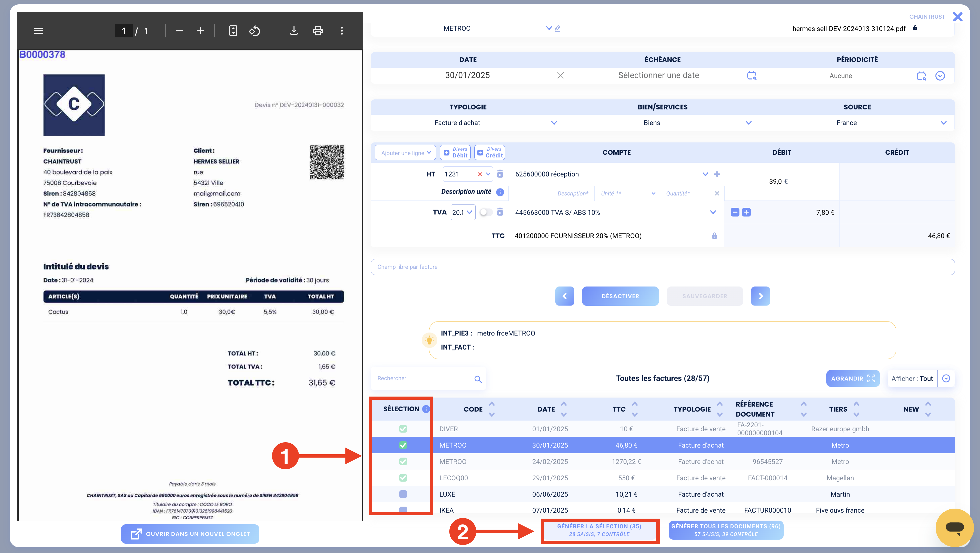Click the lock icon on TTC account
The image size is (980, 553).
(x=714, y=236)
